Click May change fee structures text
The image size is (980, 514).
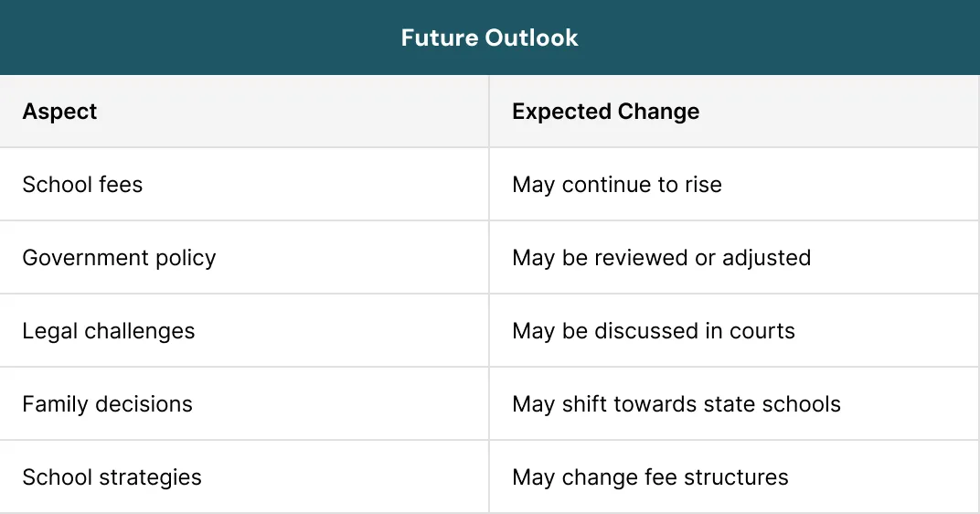(650, 477)
